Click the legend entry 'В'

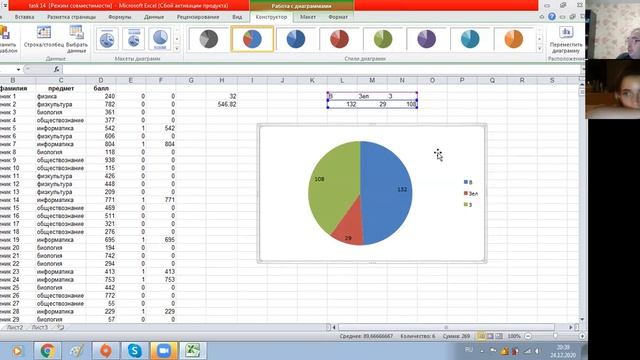click(x=468, y=182)
